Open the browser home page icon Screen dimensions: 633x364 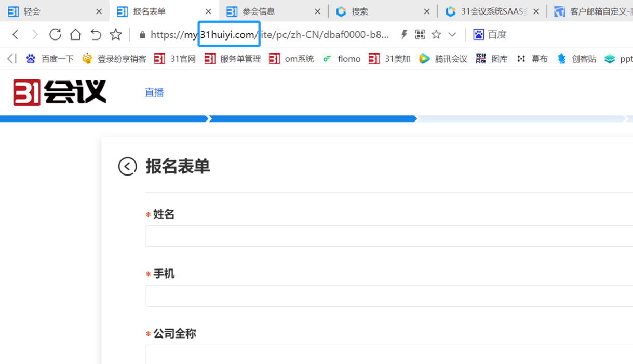(76, 34)
